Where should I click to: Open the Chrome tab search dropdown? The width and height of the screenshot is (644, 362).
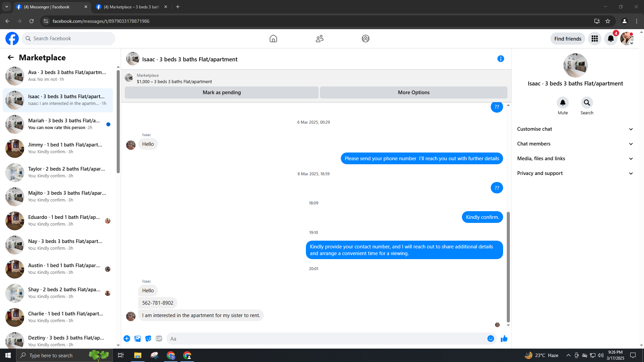7,7
